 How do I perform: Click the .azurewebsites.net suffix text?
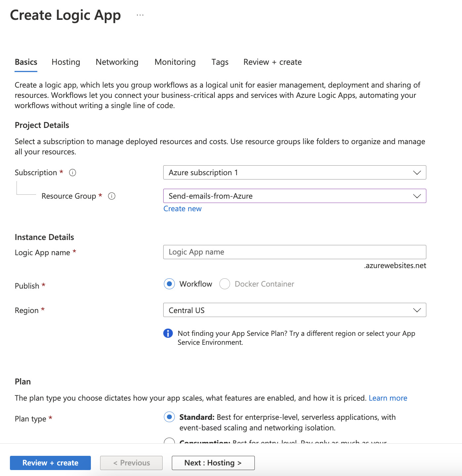395,266
